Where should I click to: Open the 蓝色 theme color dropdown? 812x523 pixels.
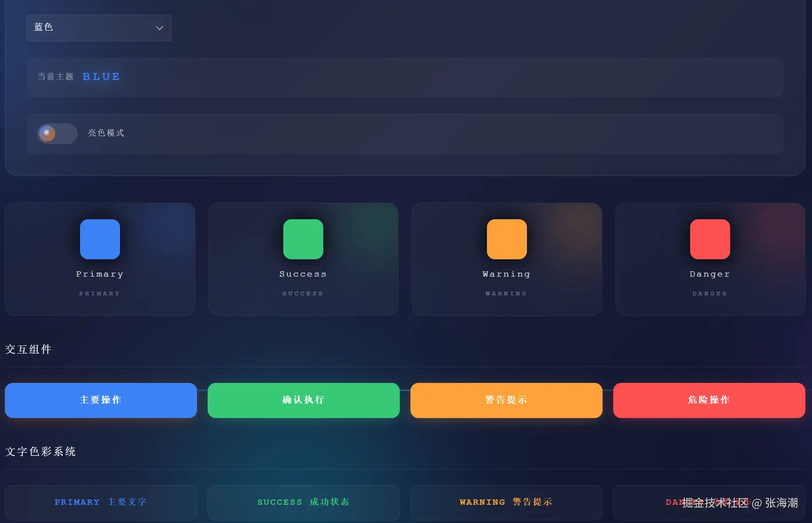pos(99,28)
